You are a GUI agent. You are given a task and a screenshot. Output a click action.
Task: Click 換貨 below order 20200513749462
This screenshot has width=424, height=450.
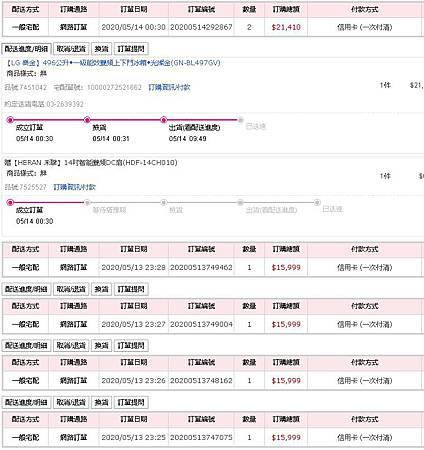tap(101, 289)
